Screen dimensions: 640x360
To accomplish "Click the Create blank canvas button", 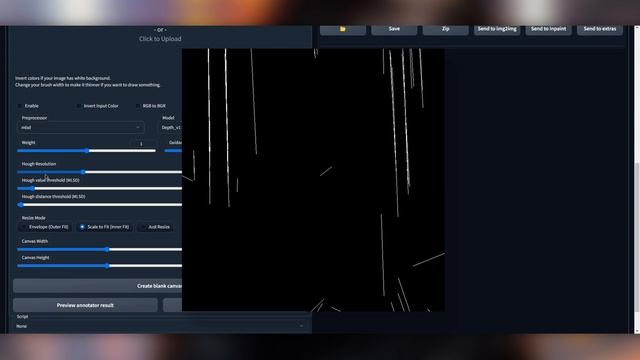I will click(98, 286).
